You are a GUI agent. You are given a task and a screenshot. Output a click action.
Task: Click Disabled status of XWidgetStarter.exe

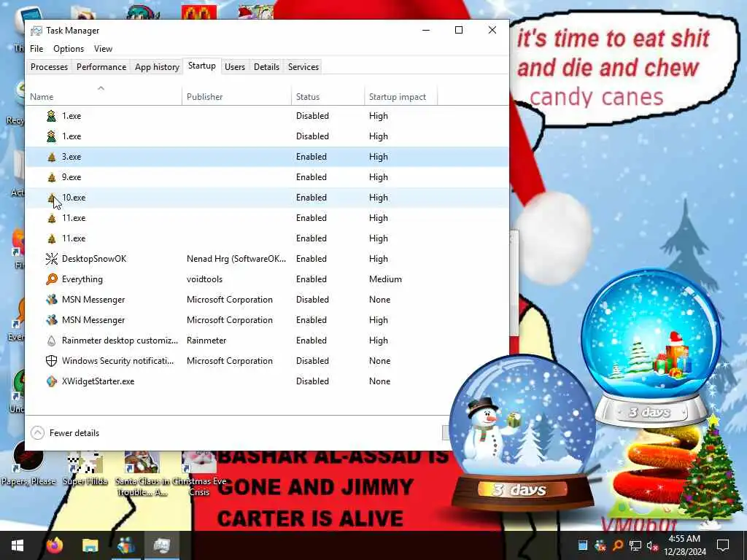312,381
